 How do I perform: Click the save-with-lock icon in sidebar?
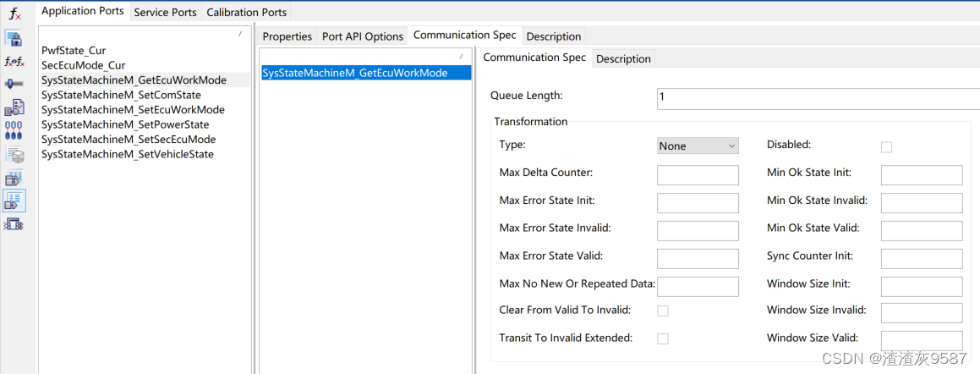click(14, 39)
